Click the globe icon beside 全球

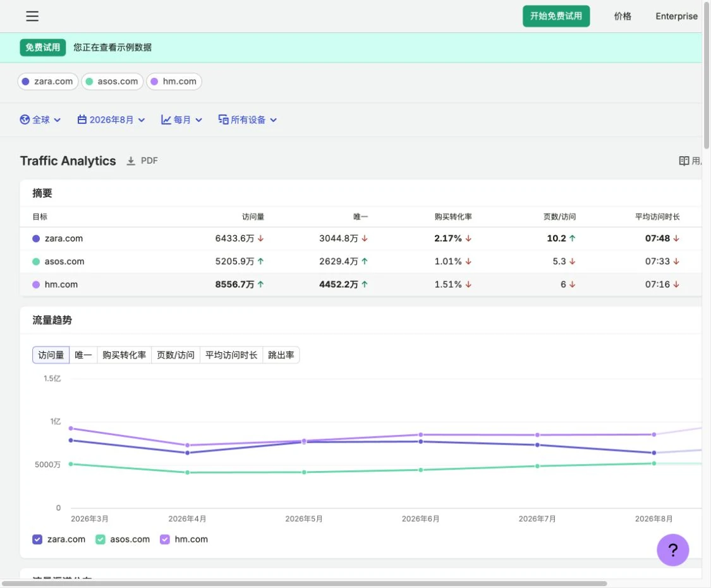tap(25, 119)
